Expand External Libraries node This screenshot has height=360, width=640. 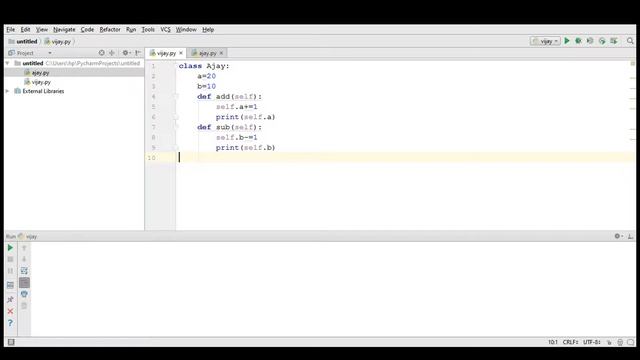(x=7, y=91)
